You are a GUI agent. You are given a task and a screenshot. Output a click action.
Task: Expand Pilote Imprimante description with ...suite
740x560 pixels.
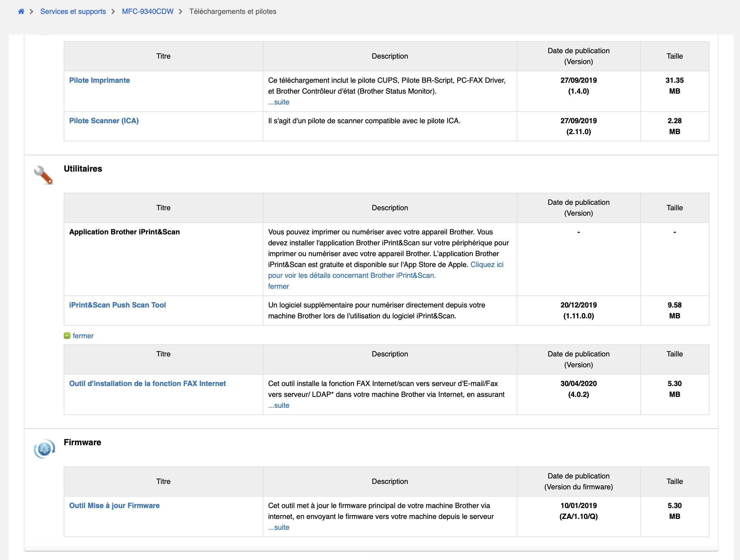point(278,102)
